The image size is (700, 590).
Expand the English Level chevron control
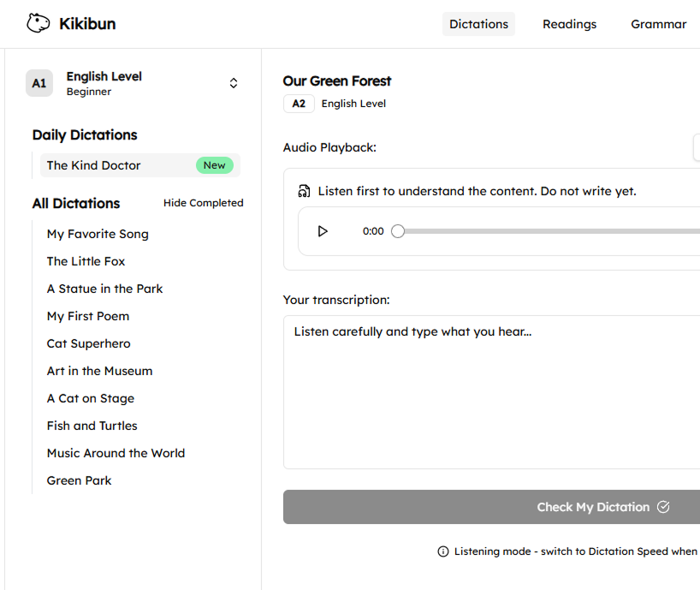pos(233,83)
